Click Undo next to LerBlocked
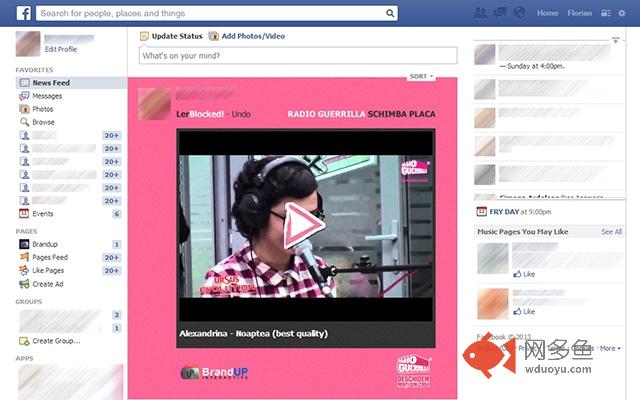Viewport: 640px width, 400px height. click(241, 114)
